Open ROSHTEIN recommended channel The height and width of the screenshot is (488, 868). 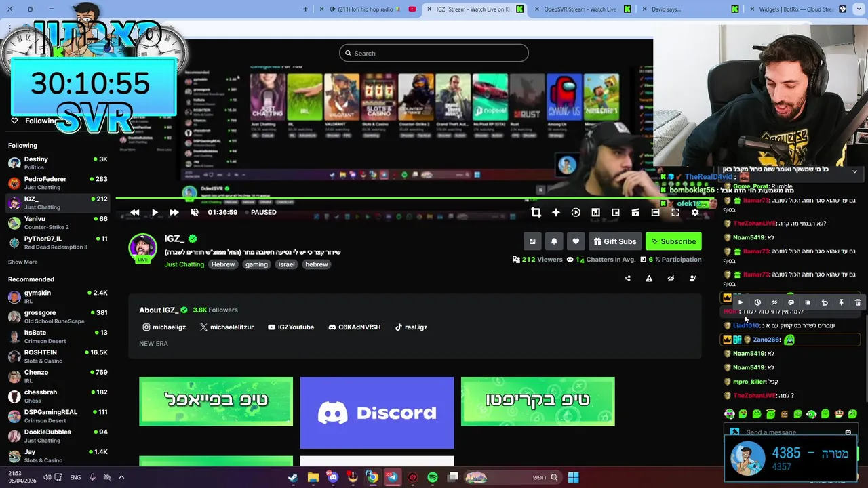click(x=58, y=357)
